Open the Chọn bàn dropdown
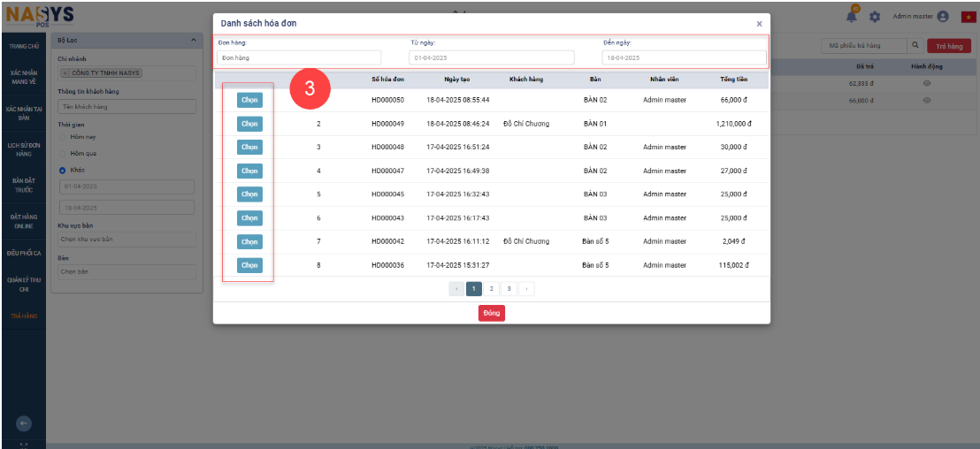The width and height of the screenshot is (980, 449). tap(126, 271)
